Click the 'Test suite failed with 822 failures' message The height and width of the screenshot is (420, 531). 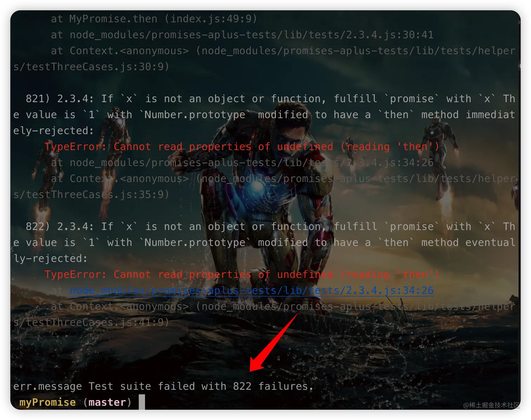coord(201,386)
